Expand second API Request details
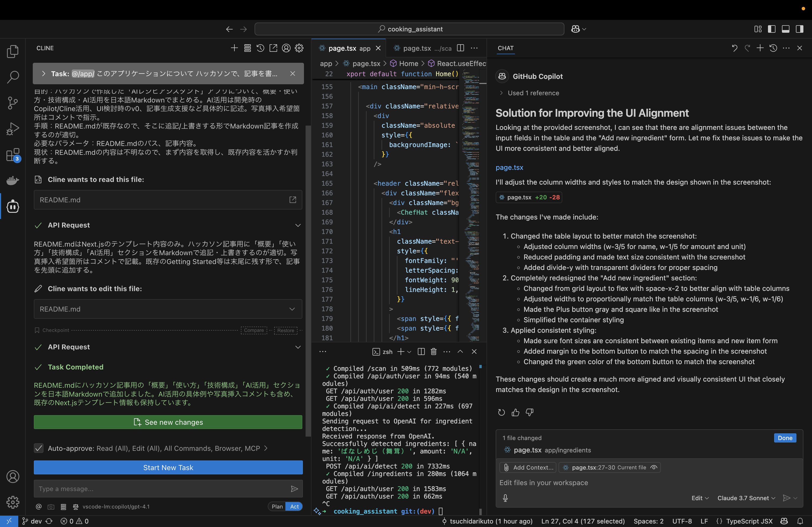 [x=298, y=347]
